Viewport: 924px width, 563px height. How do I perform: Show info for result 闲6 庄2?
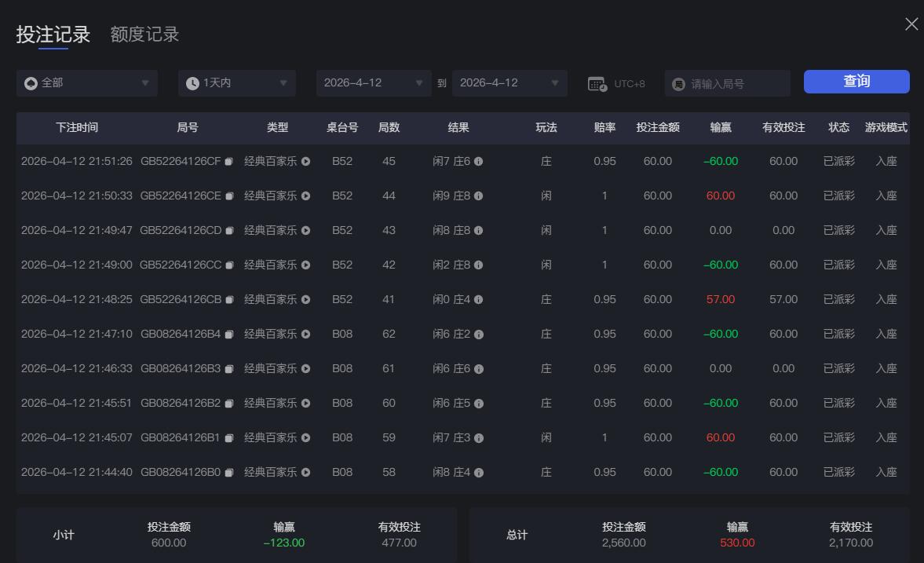click(480, 334)
